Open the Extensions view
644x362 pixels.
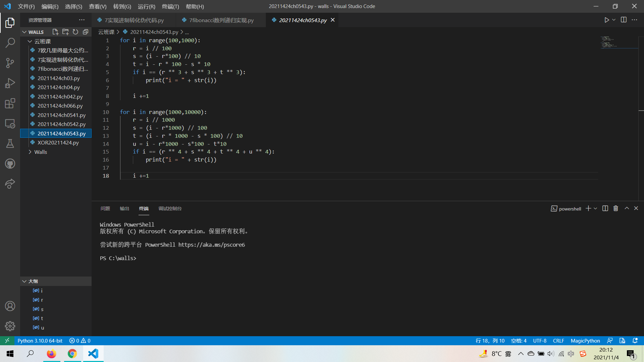tap(10, 103)
